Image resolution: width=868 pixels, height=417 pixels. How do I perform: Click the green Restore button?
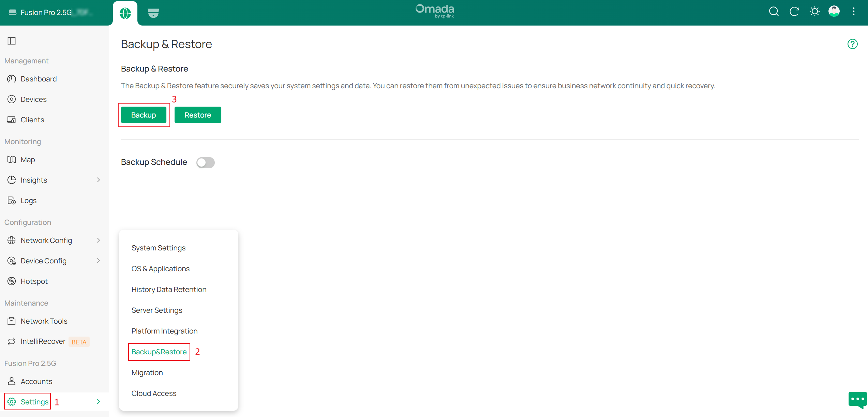(x=198, y=115)
